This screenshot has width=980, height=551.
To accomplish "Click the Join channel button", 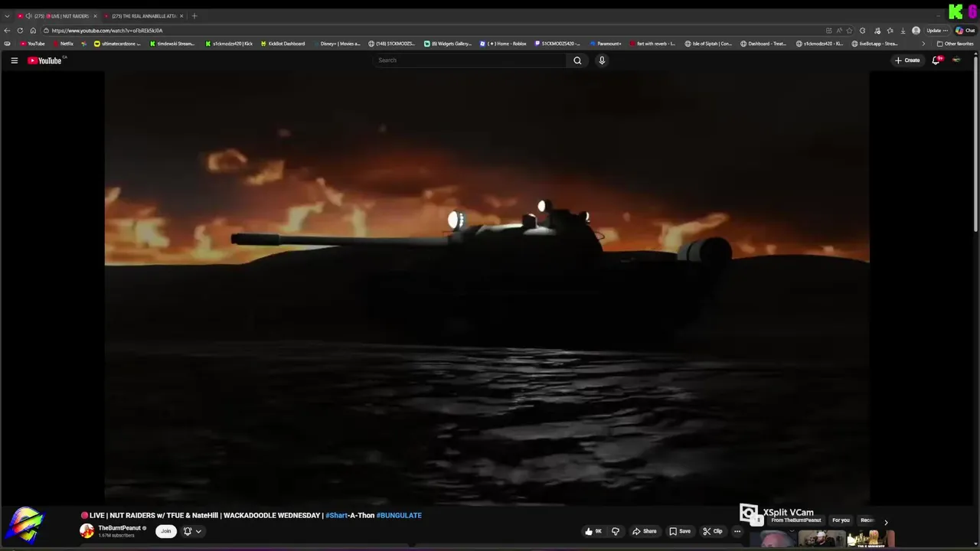I will coord(165,531).
